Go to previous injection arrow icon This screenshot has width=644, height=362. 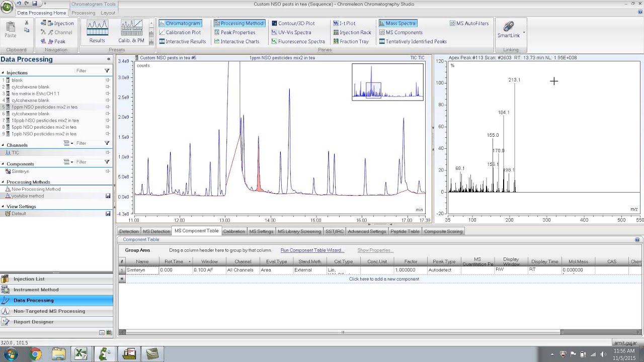pos(44,23)
